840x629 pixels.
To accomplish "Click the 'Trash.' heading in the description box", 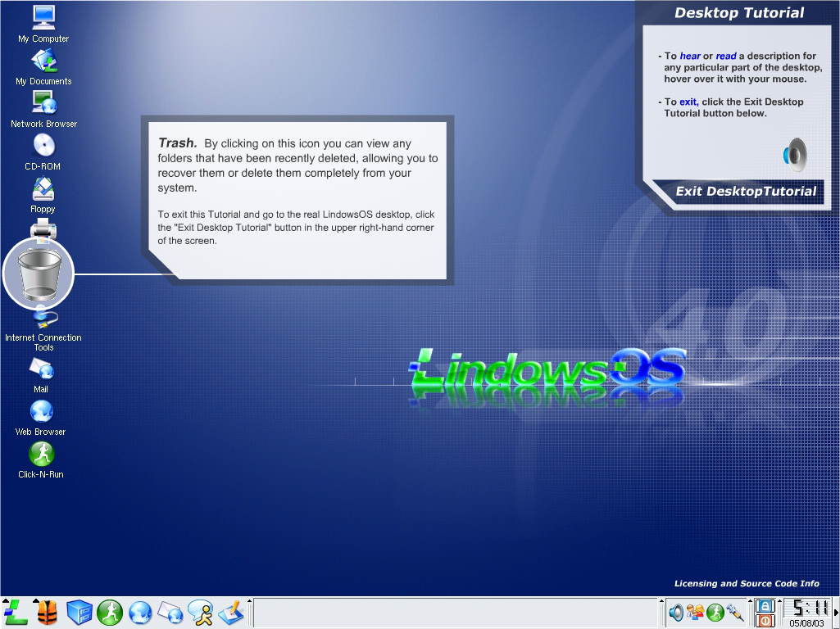I will click(177, 143).
